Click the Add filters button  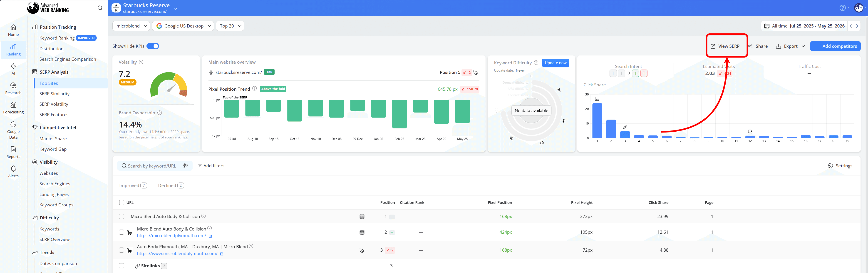(211, 166)
